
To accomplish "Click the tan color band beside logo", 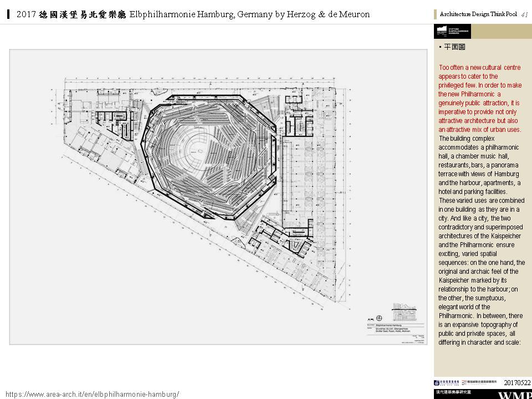I will (501, 32).
